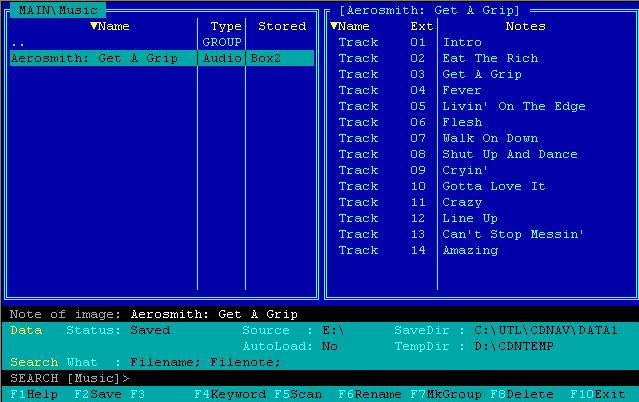639x402 pixels.
Task: Choose F6 Rename
Action: [370, 394]
